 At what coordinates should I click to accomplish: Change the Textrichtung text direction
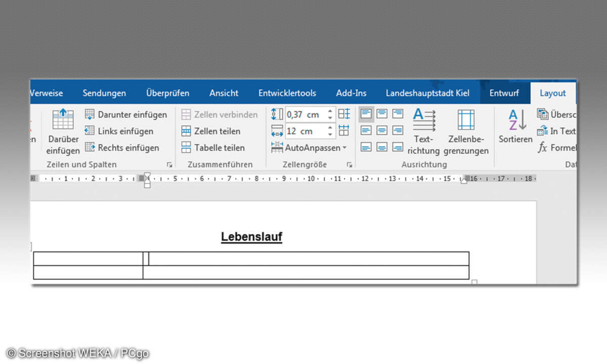click(423, 131)
